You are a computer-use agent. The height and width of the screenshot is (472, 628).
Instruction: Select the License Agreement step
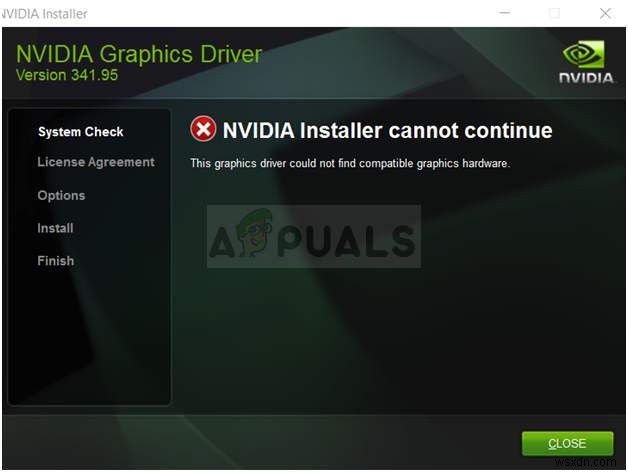pos(96,162)
